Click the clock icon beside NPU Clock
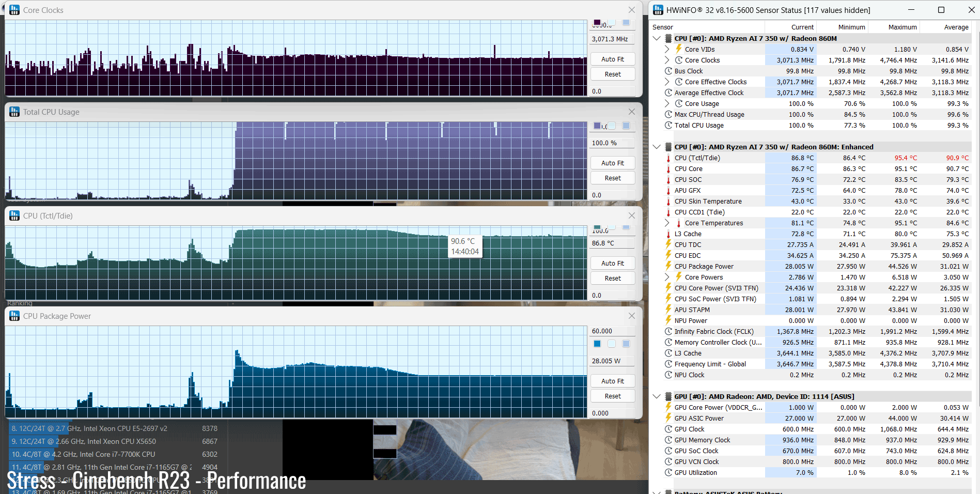The width and height of the screenshot is (980, 494). coord(668,375)
